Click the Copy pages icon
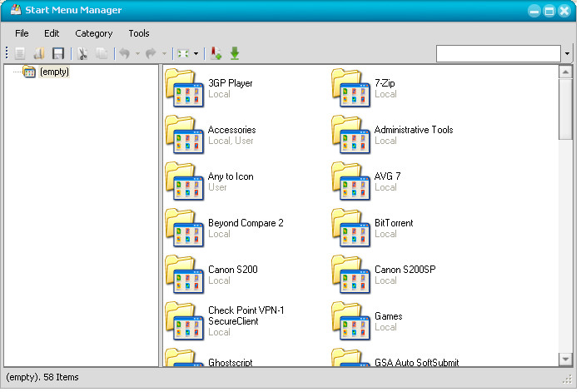This screenshot has height=392, width=581. click(x=102, y=54)
